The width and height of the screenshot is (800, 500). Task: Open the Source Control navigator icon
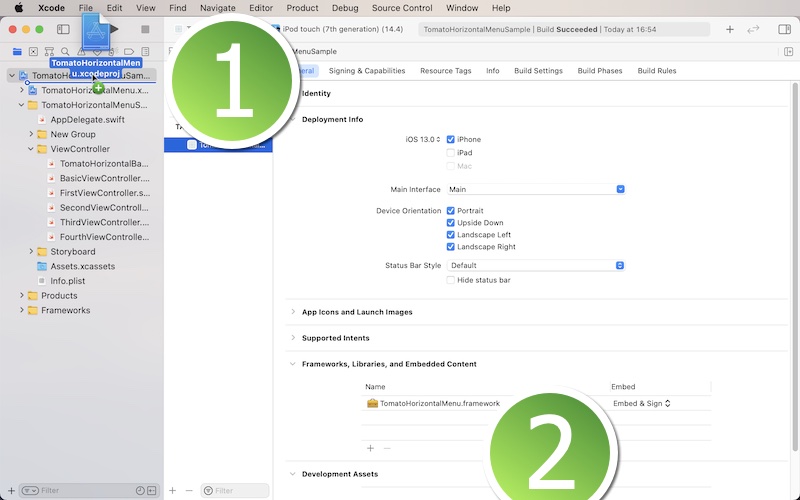click(33, 52)
